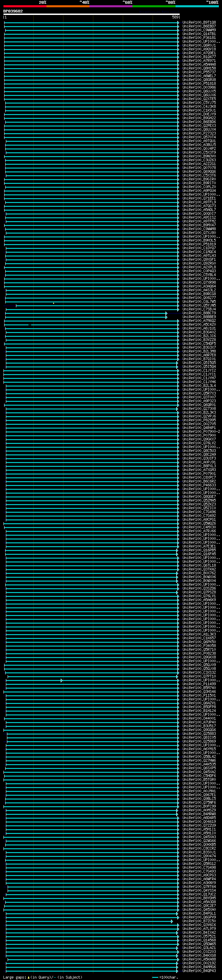The image size is (222, 980).
Task: Select the UniRef100_Q08277 label
Action: tap(199, 298)
